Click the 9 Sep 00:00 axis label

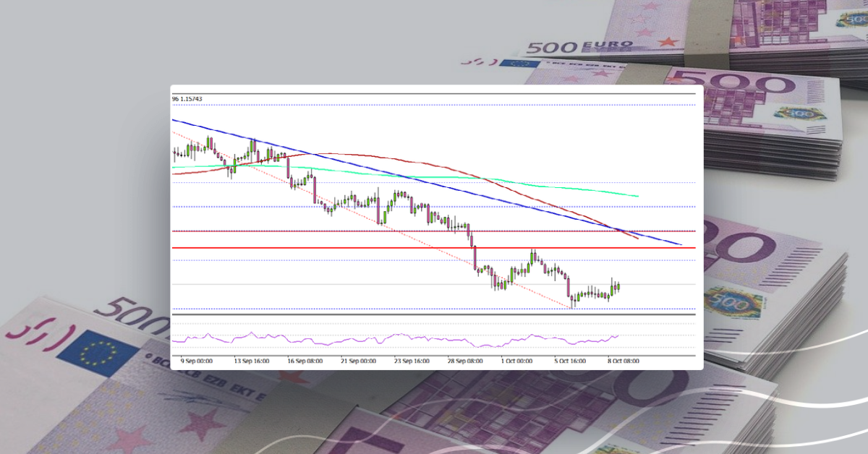pos(195,357)
